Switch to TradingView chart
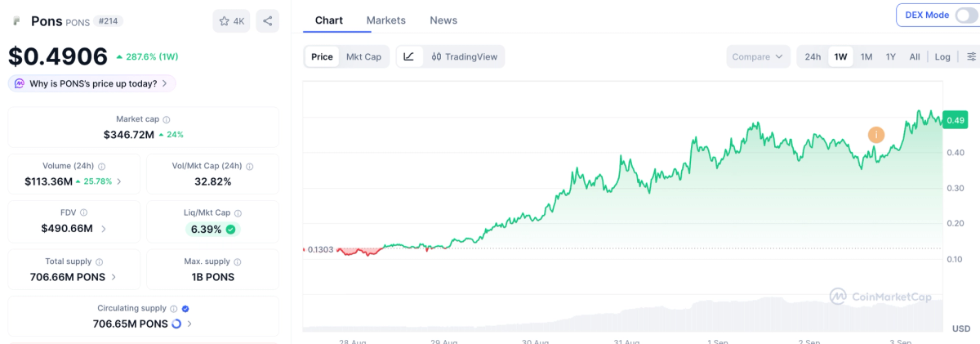 click(x=464, y=56)
